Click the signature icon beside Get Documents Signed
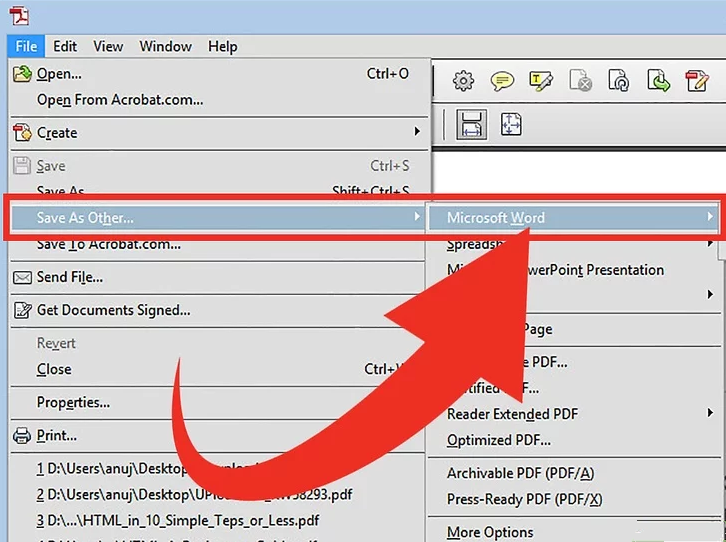 tap(22, 310)
